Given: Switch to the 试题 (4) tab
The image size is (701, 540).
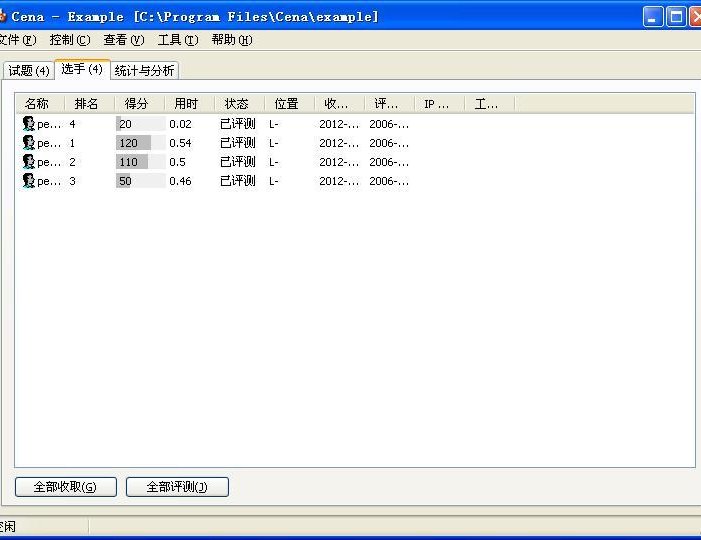Looking at the screenshot, I should tap(29, 71).
